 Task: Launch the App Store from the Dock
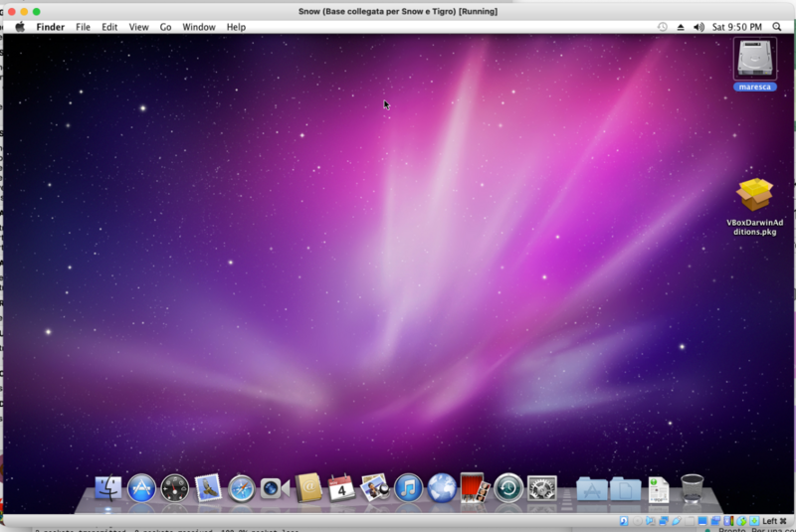pyautogui.click(x=142, y=487)
